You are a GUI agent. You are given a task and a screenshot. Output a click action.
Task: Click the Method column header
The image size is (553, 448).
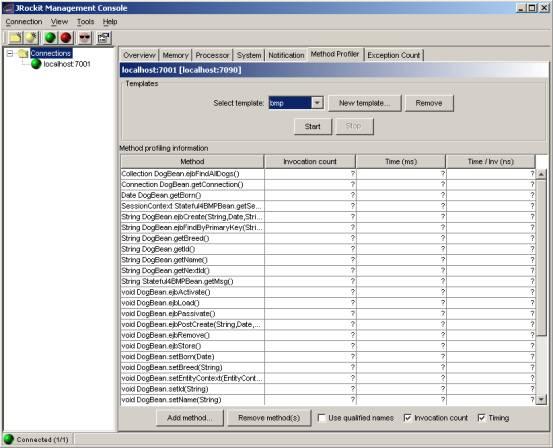(x=192, y=162)
